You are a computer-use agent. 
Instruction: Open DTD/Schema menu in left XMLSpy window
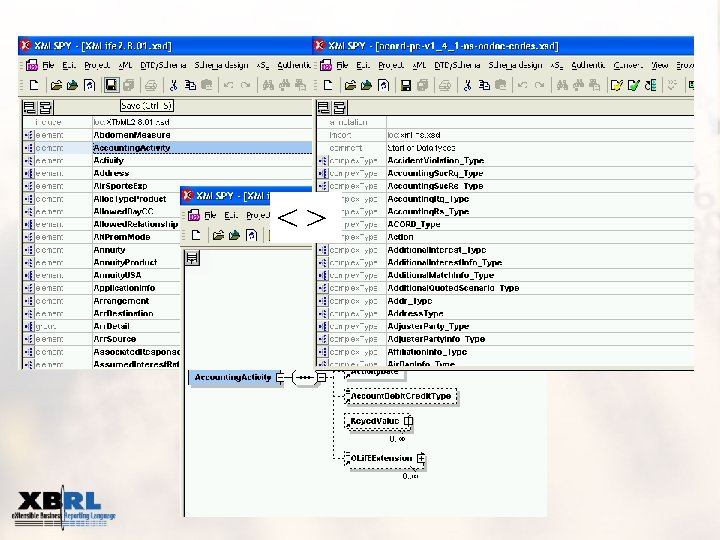pos(163,65)
